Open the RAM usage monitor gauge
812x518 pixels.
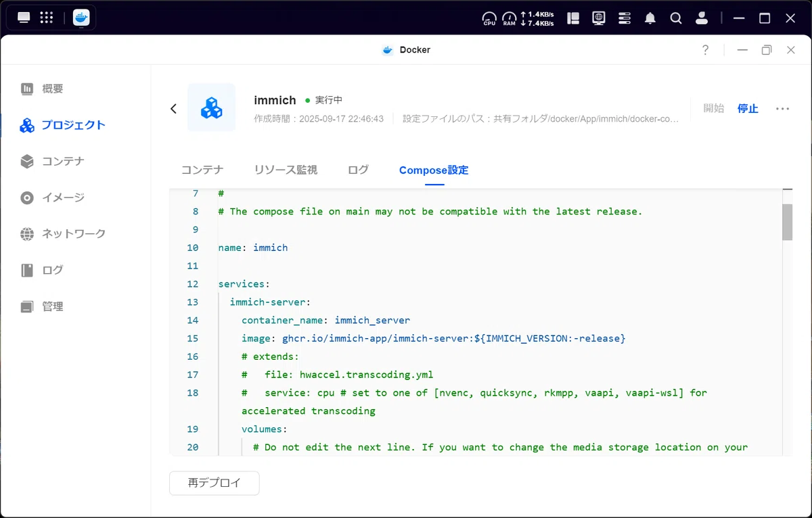tap(510, 18)
